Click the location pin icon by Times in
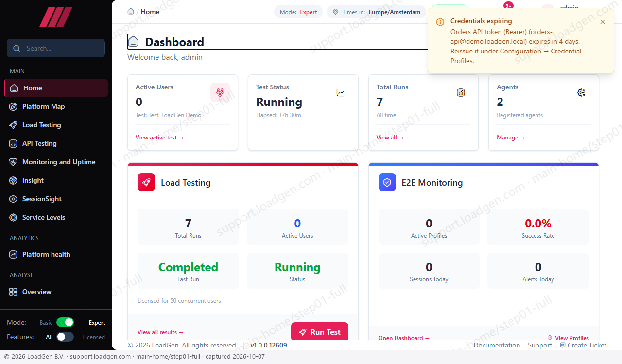Viewport: 622px width, 364px height. point(336,12)
